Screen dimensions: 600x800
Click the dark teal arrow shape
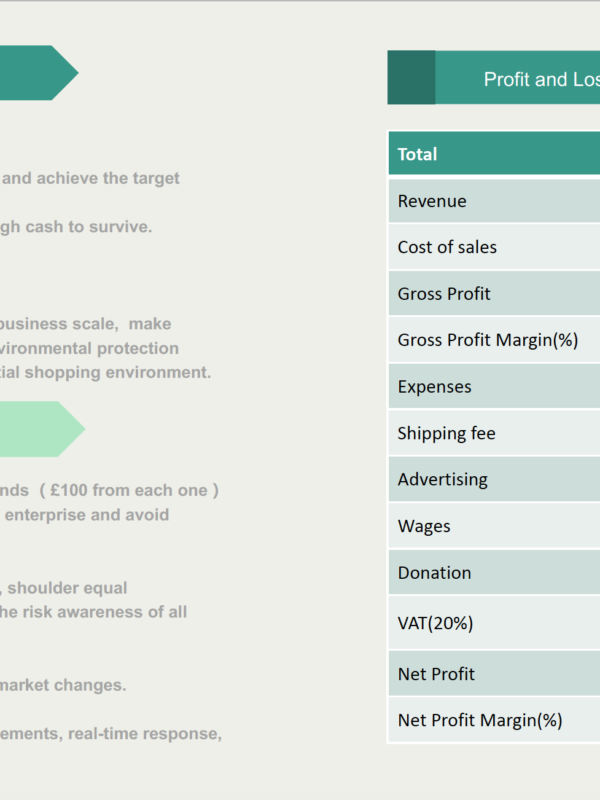[x=39, y=72]
